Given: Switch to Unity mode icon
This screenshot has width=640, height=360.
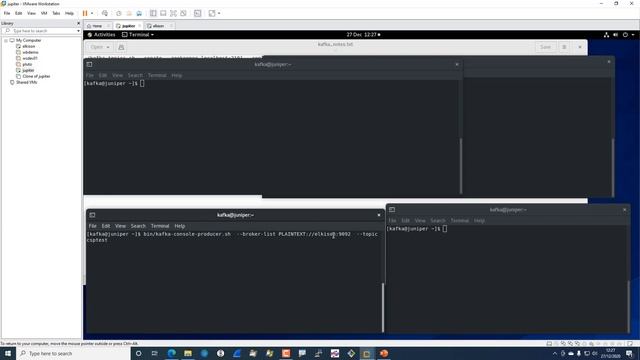Looking at the screenshot, I should pyautogui.click(x=183, y=13).
